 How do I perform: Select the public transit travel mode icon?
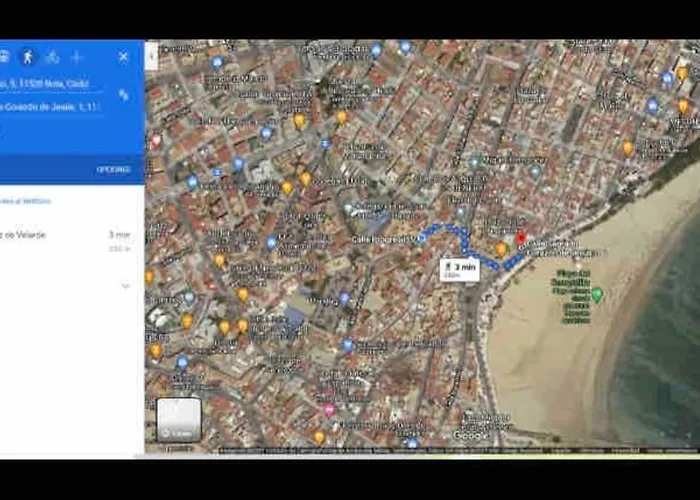(x=4, y=57)
